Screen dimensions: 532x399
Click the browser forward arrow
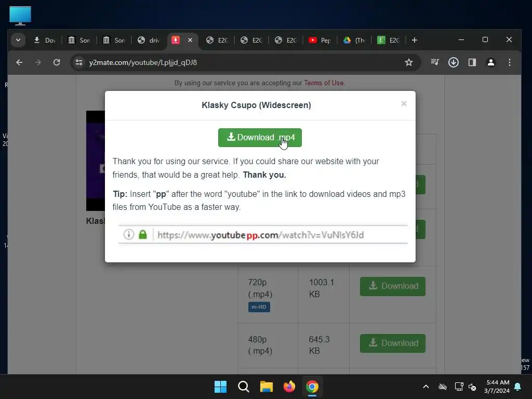click(x=37, y=62)
